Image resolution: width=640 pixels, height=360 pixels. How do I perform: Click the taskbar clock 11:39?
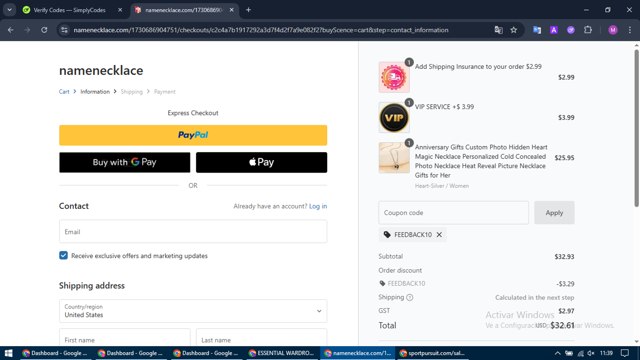pos(607,353)
